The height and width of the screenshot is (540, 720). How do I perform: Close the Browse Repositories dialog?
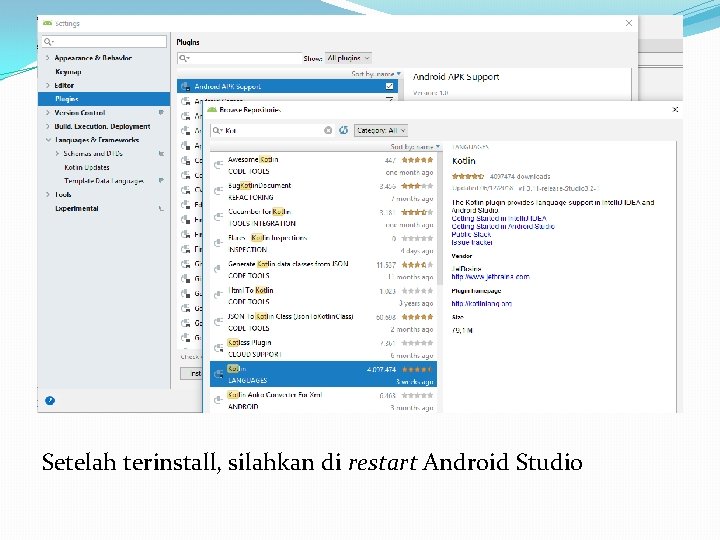675,109
